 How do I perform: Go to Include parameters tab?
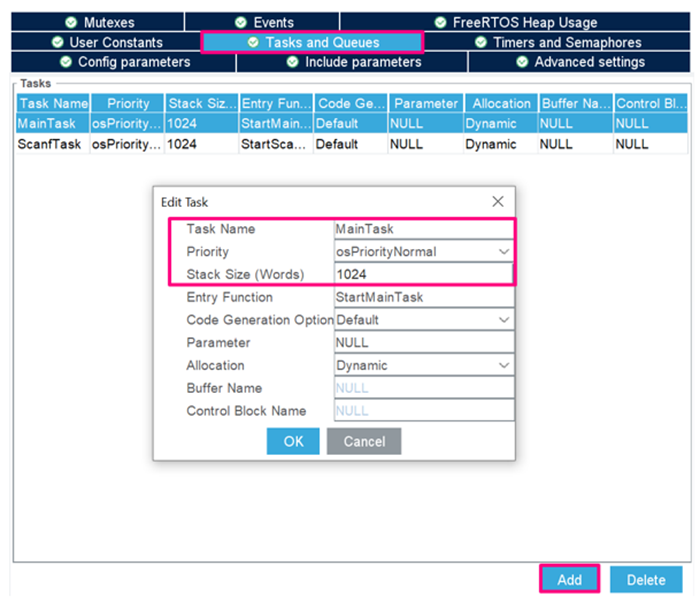[x=352, y=62]
